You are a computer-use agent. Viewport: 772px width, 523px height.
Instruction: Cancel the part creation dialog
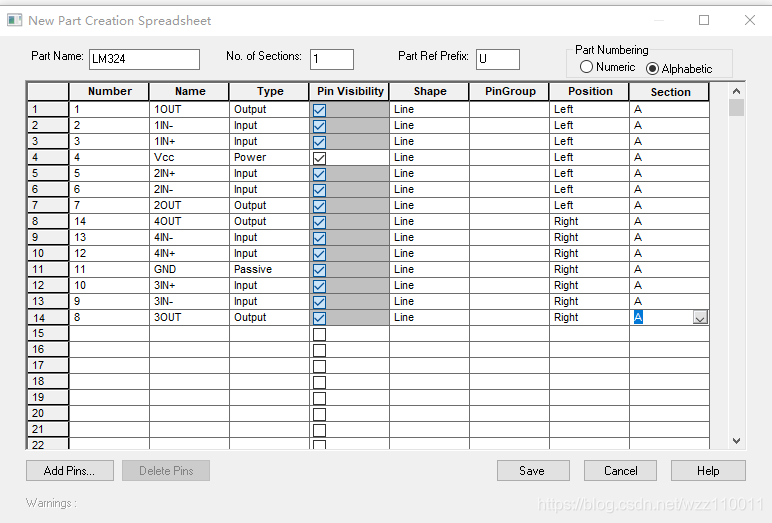click(620, 471)
